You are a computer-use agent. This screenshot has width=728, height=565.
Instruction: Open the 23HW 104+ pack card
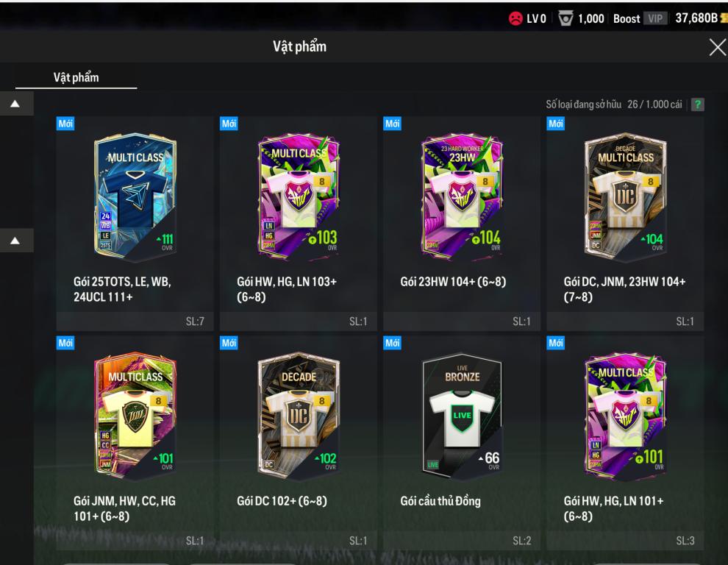462,224
